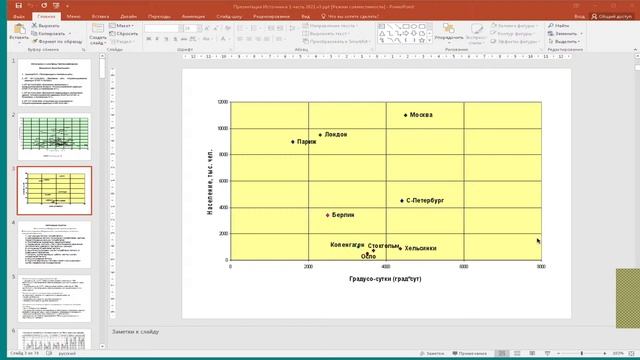
Task: Click the Undo arrow icon
Action: click(x=31, y=6)
